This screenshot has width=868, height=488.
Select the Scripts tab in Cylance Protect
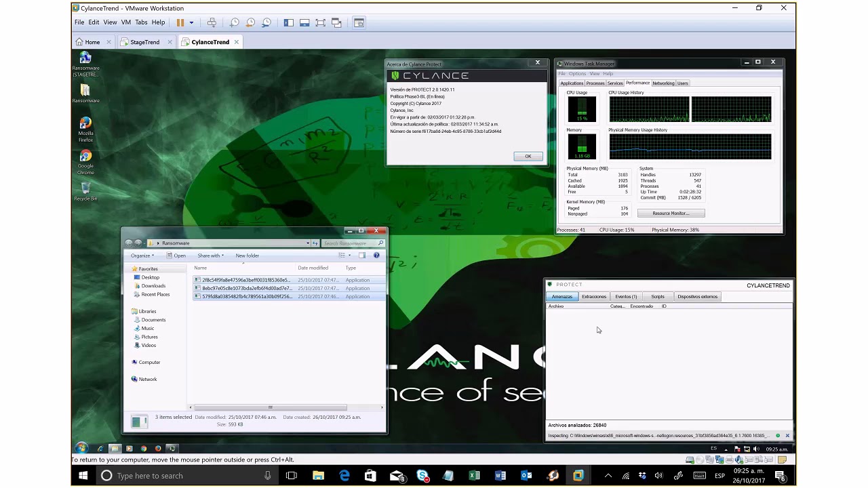[658, 297]
